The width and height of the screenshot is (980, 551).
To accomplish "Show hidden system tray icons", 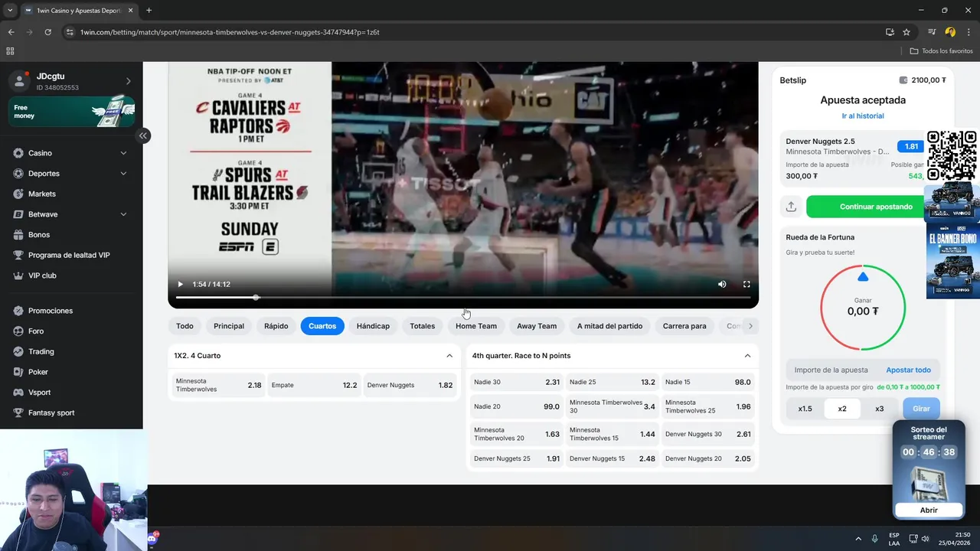I will tap(857, 539).
